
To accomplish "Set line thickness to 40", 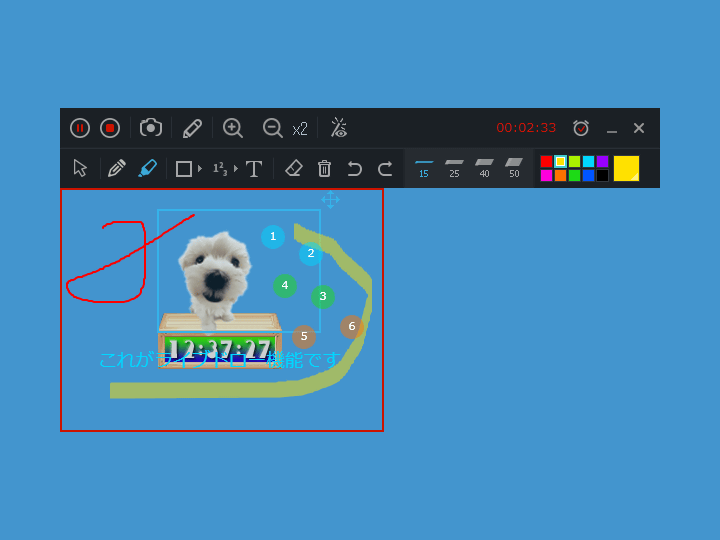I will click(484, 168).
